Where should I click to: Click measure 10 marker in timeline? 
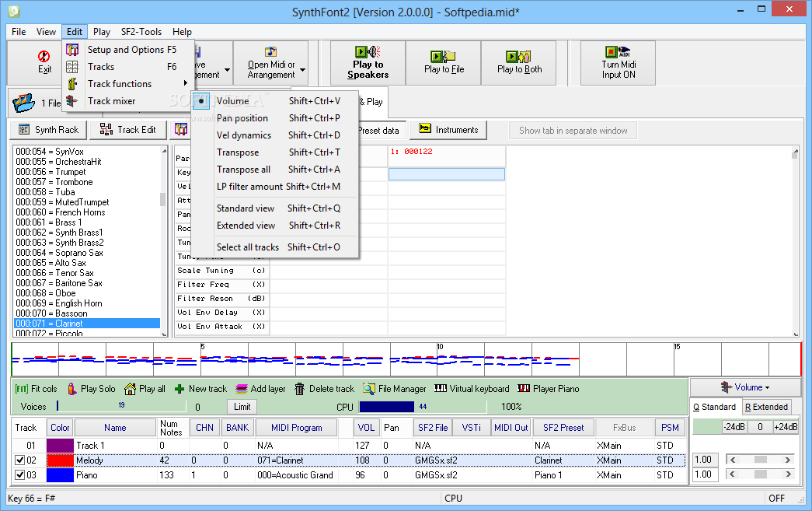[440, 347]
